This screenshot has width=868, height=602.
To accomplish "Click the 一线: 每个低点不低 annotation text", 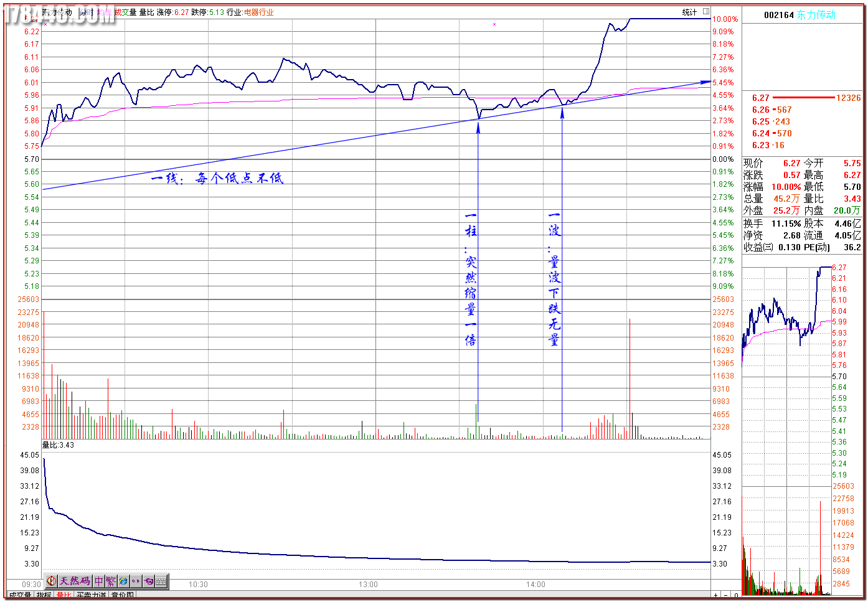I will pyautogui.click(x=217, y=179).
